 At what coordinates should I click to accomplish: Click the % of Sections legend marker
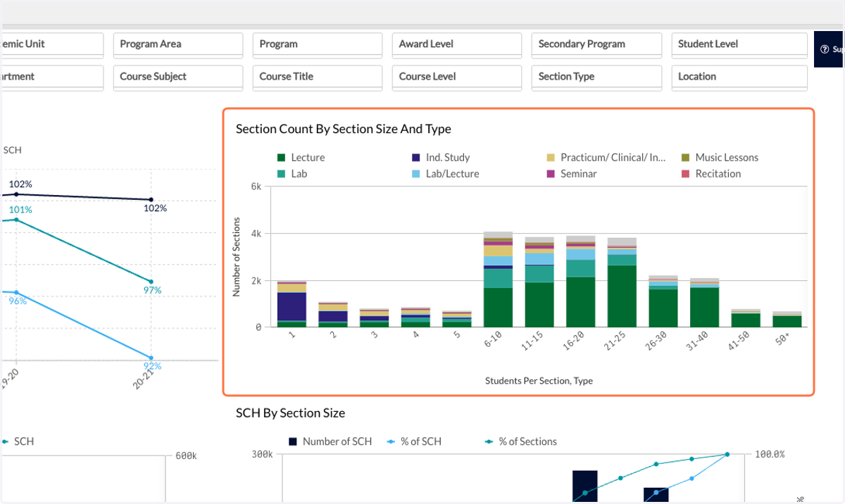tap(489, 442)
